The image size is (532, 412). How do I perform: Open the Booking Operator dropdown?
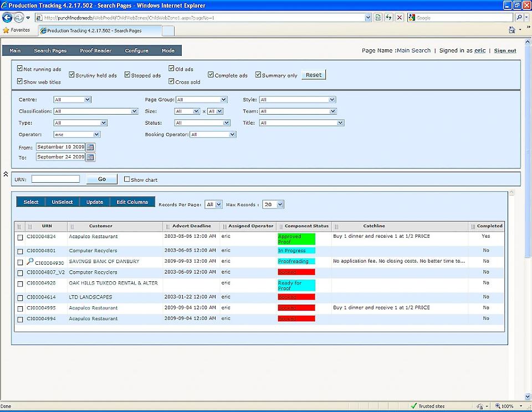[x=213, y=135]
